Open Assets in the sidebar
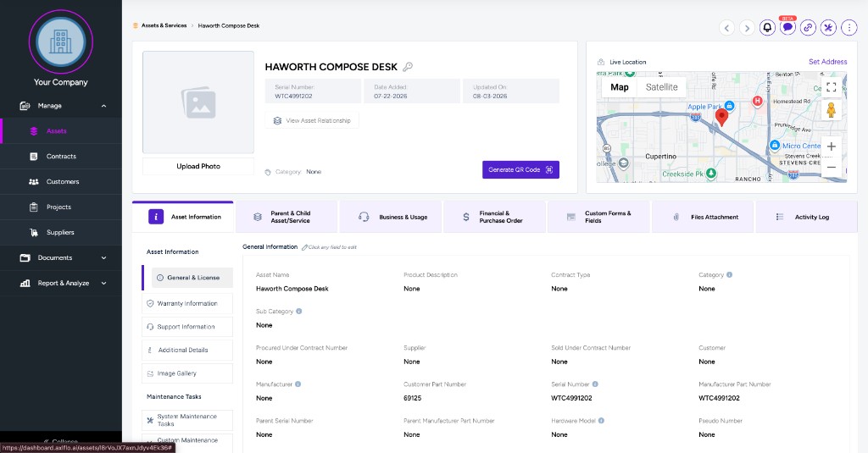 (61, 131)
